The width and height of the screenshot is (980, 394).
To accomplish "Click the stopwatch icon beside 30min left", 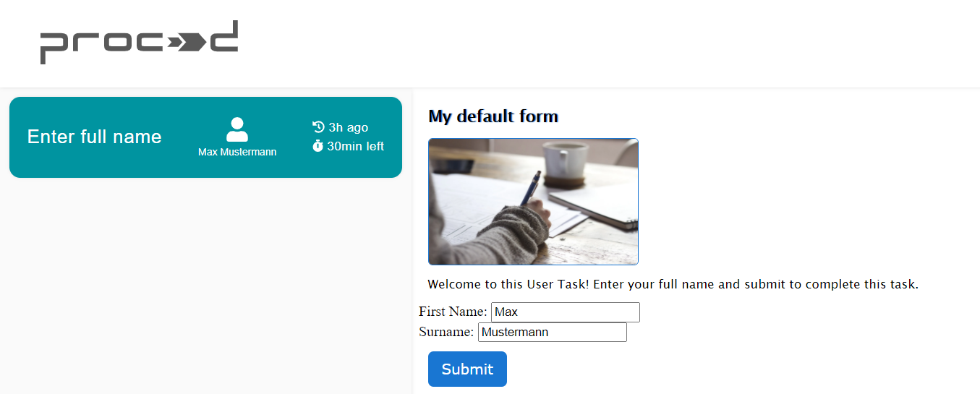I will 318,146.
